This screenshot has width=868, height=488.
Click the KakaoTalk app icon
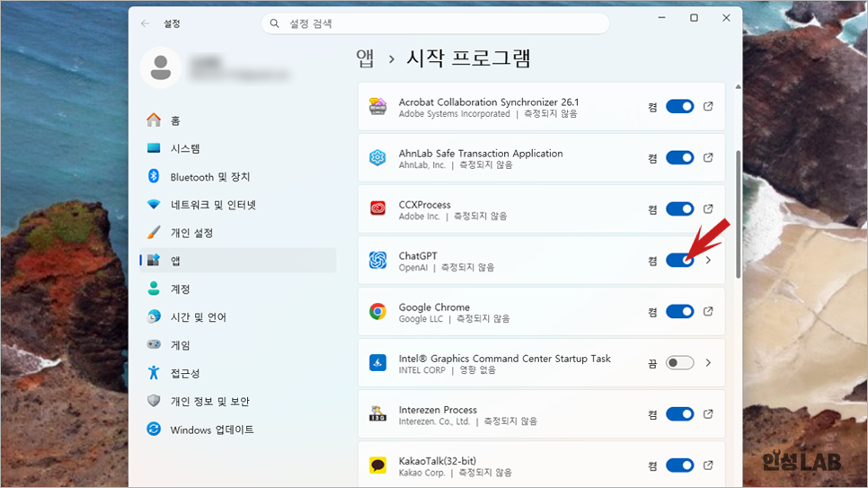377,466
